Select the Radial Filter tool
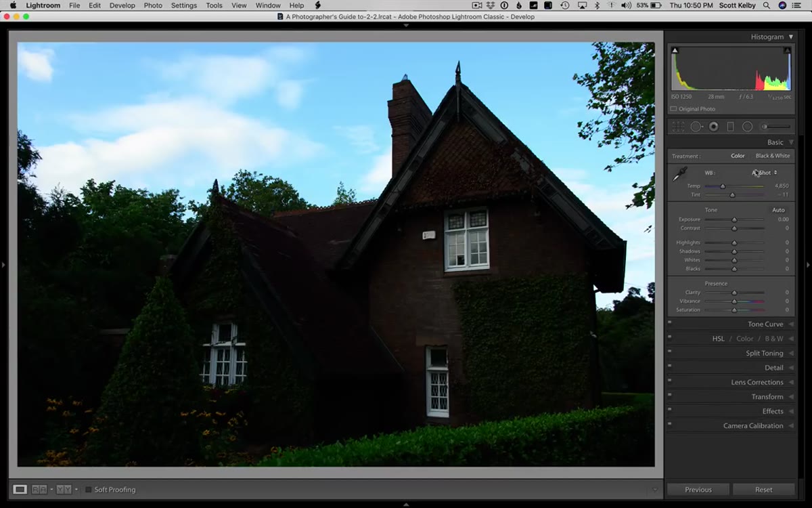Viewport: 812px width, 508px height. click(x=748, y=127)
